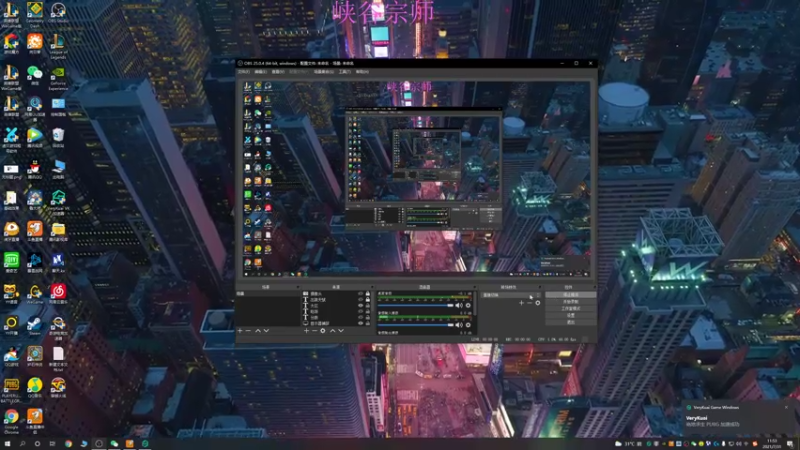
Task: Toggle lock of the topmost image source
Action: pos(367,293)
